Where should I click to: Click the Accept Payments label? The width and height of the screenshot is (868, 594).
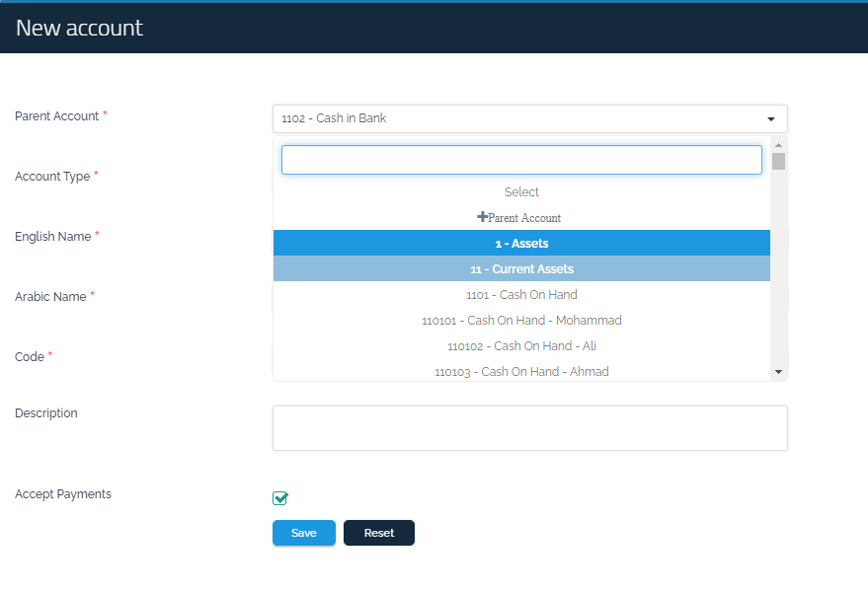click(63, 494)
